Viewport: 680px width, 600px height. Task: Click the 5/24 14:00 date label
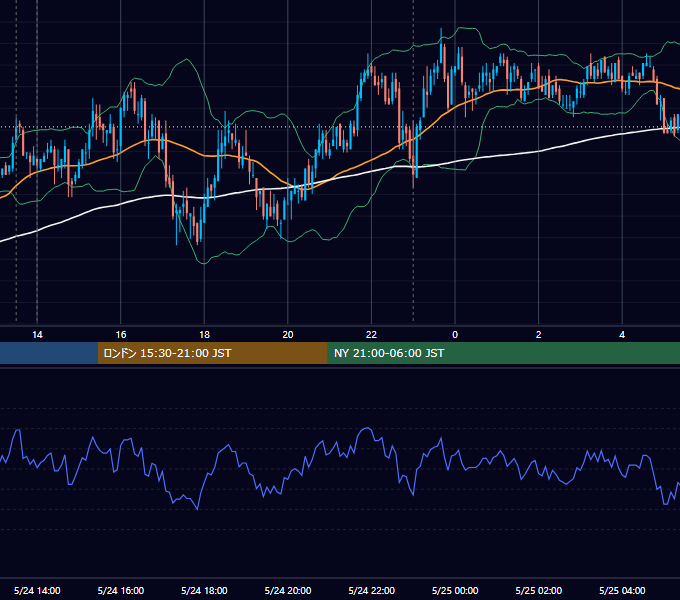pyautogui.click(x=37, y=590)
